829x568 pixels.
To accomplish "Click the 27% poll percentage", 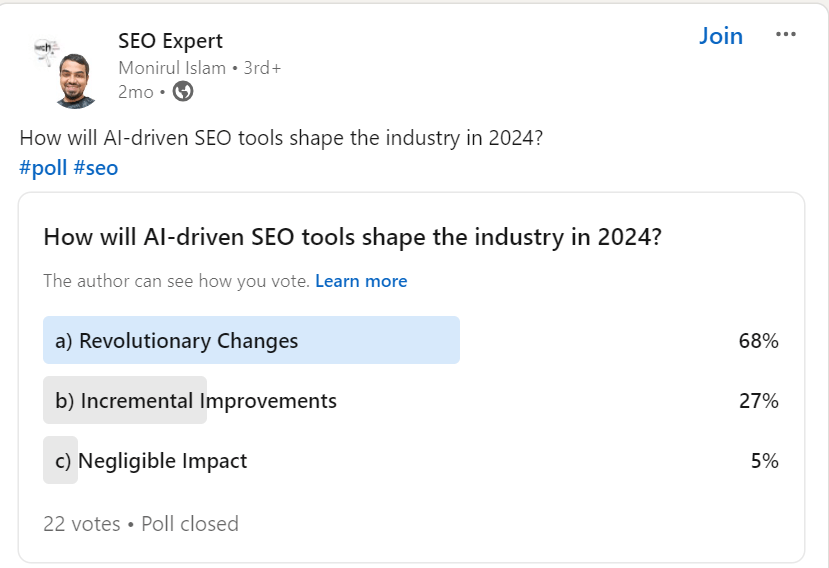I will pyautogui.click(x=758, y=401).
